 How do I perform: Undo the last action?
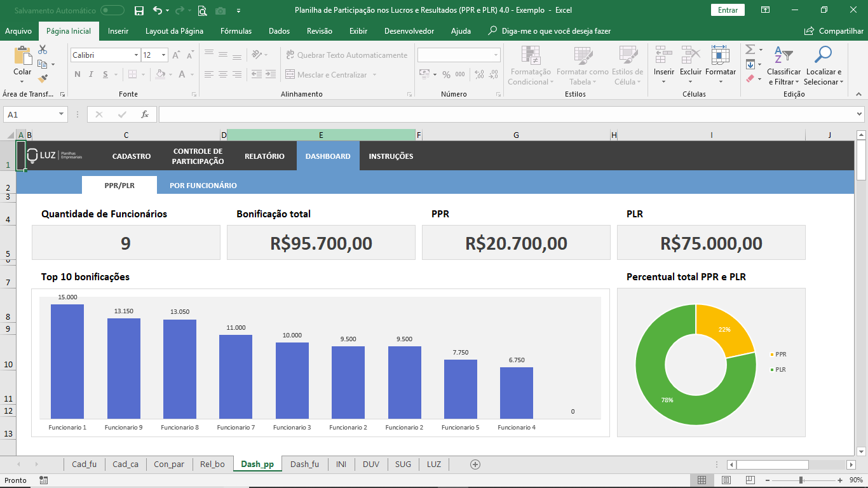pyautogui.click(x=158, y=10)
